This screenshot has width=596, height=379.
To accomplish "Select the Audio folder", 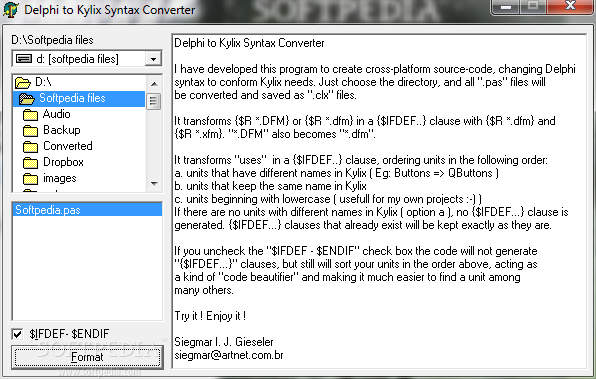I will [x=57, y=114].
